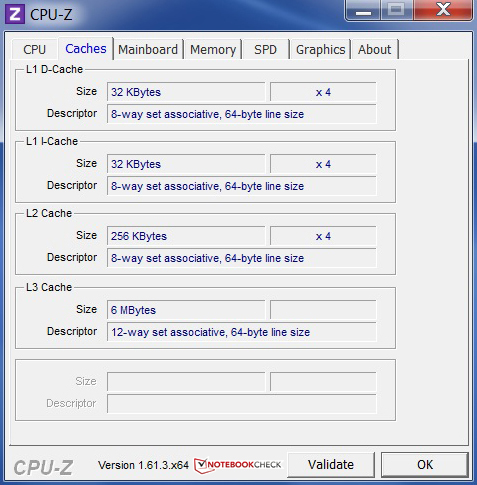Image resolution: width=477 pixels, height=485 pixels.
Task: Click the Version 1.61.3.x64 text
Action: tap(143, 465)
